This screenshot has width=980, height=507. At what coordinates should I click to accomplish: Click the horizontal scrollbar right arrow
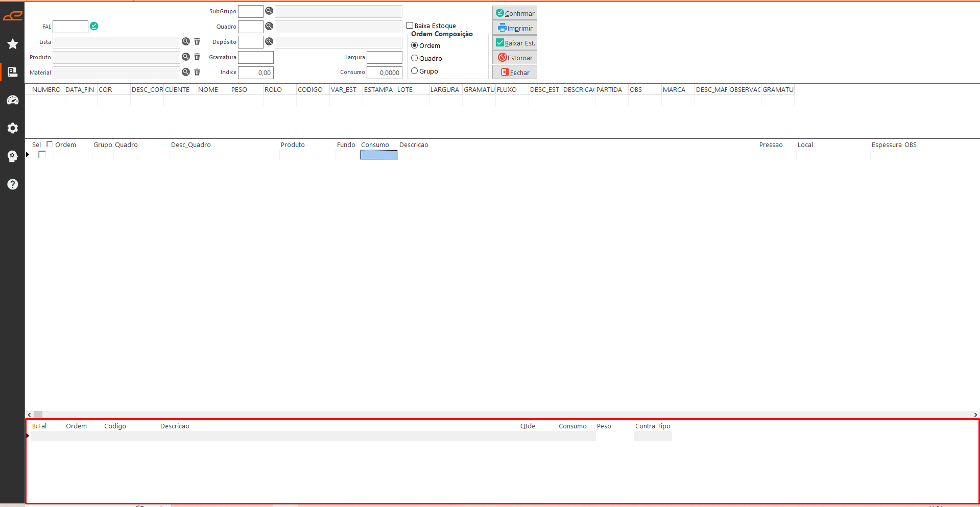click(x=975, y=415)
